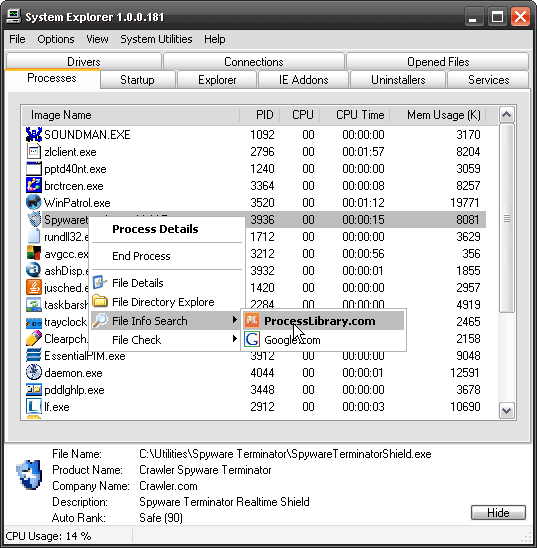Click the avgcc process icon
The width and height of the screenshot is (537, 548).
(34, 253)
